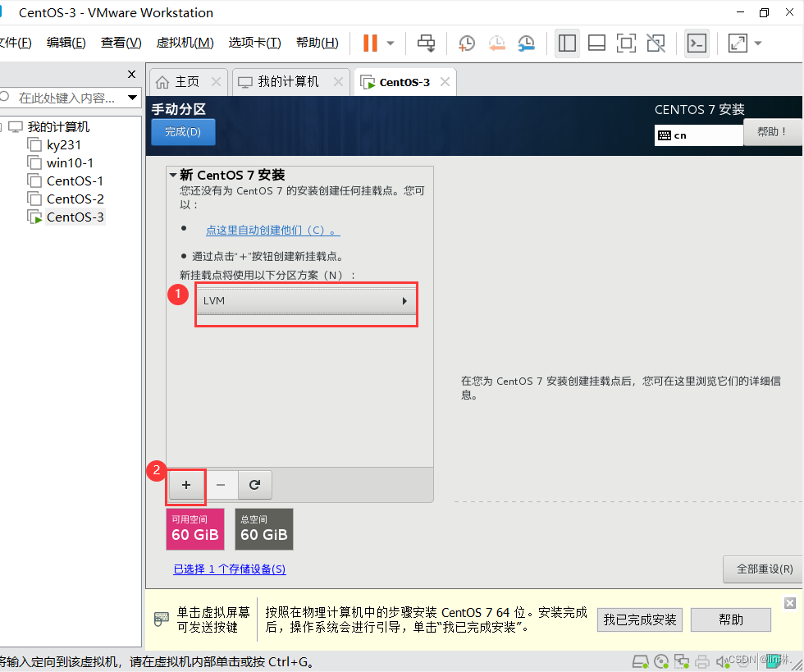Click the send Ctrl+Alt+Del toolbar icon

pyautogui.click(x=426, y=43)
